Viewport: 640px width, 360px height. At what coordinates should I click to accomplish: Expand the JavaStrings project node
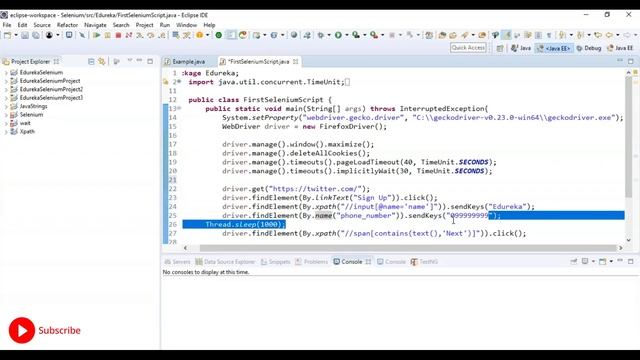[x=6, y=107]
